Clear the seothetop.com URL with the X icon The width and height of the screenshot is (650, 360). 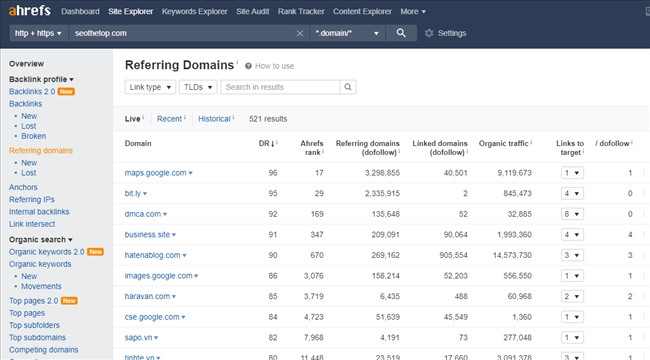click(x=300, y=33)
